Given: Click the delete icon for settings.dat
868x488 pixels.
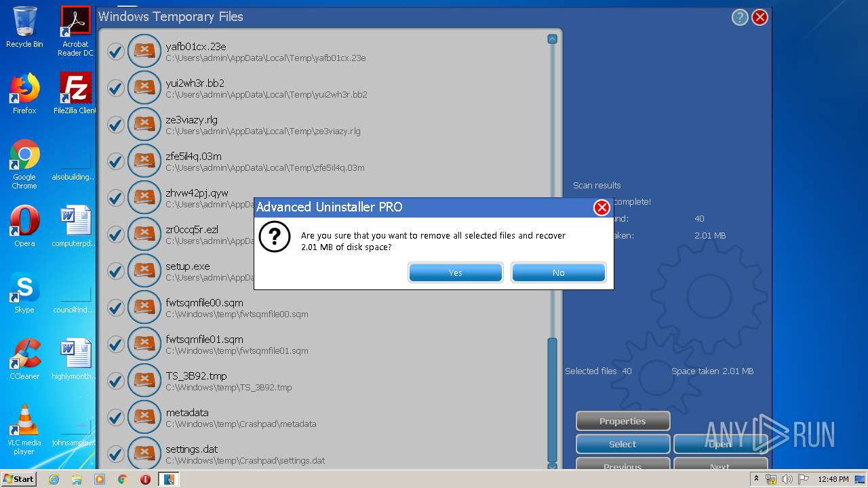Looking at the screenshot, I should coord(144,453).
